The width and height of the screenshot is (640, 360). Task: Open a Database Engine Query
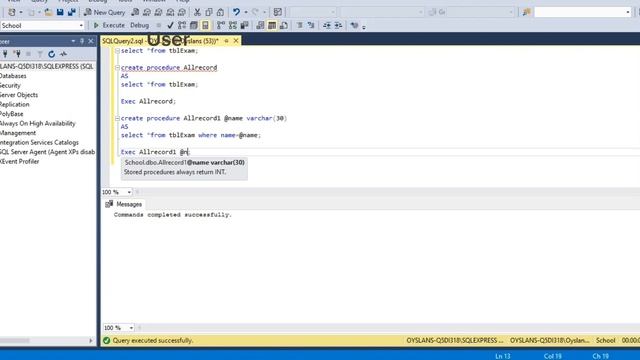tap(135, 12)
